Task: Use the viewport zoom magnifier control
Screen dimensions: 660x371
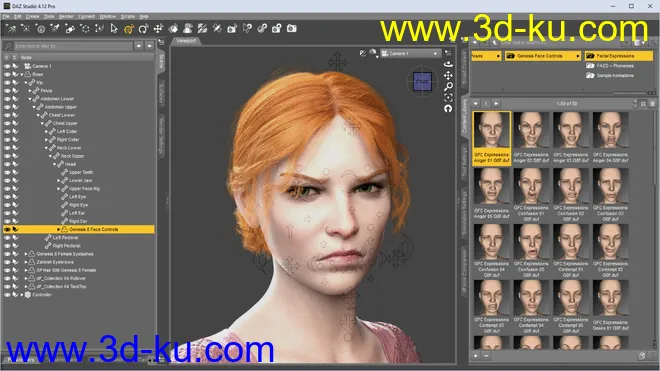Action: (448, 86)
